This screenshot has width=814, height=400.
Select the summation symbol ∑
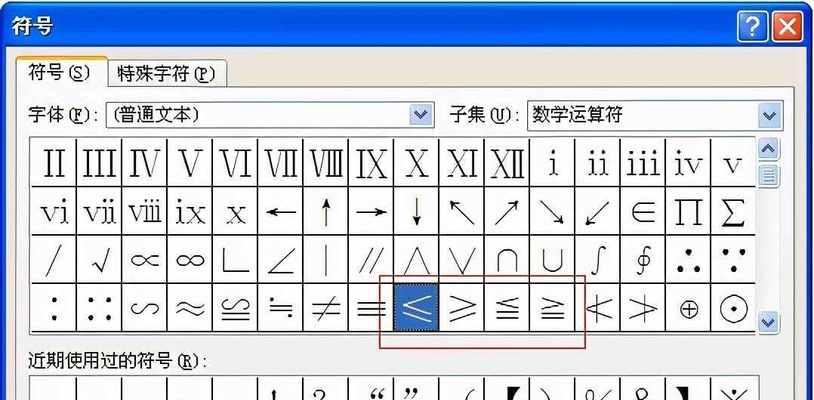pos(733,211)
